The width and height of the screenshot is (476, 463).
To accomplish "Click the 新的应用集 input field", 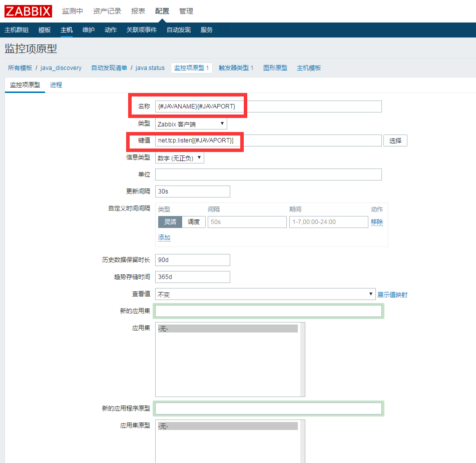I will pos(268,311).
